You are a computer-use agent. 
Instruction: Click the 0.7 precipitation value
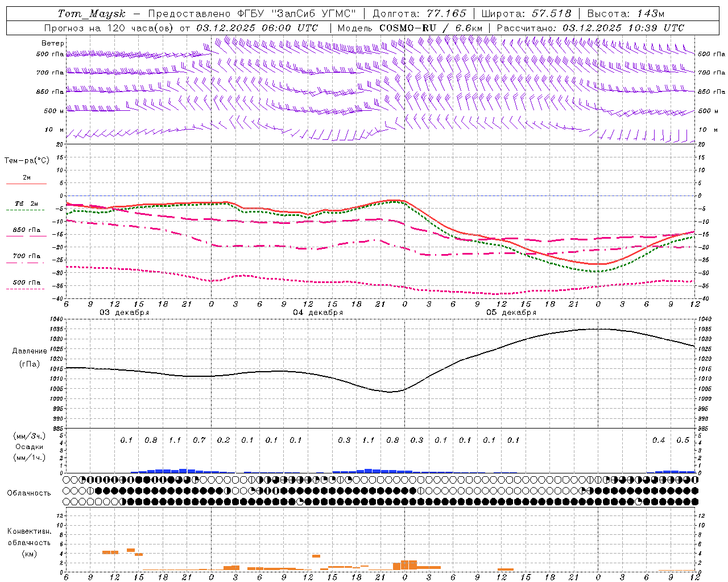click(199, 440)
